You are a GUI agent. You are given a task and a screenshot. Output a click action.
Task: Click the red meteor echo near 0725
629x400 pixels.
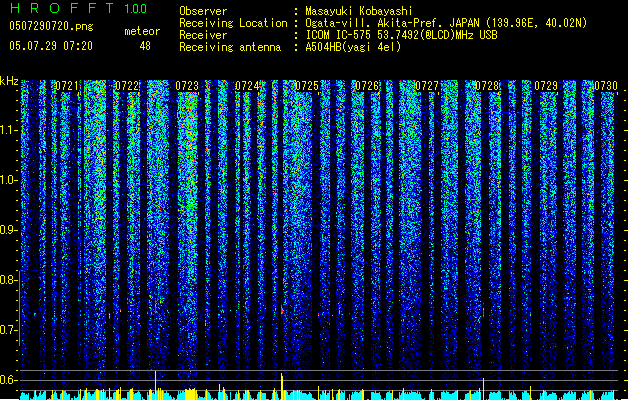pos(282,310)
